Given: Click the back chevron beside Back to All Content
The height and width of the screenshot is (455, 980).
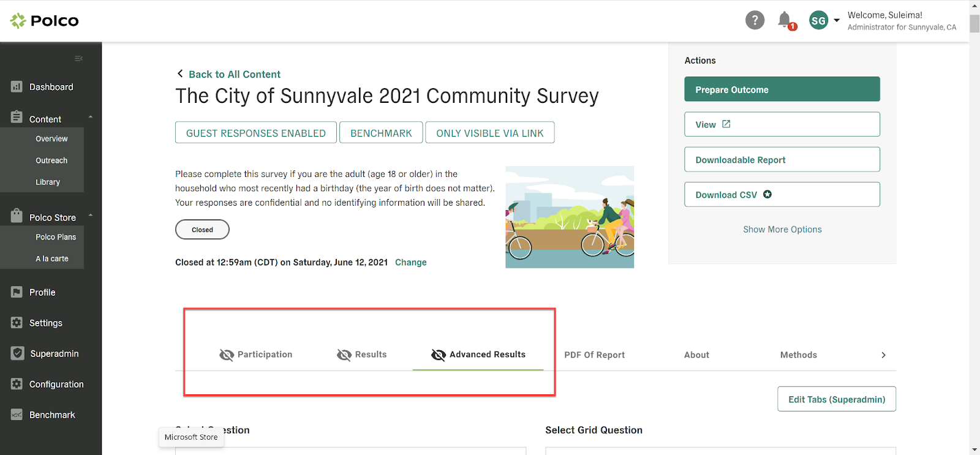Looking at the screenshot, I should pos(180,73).
